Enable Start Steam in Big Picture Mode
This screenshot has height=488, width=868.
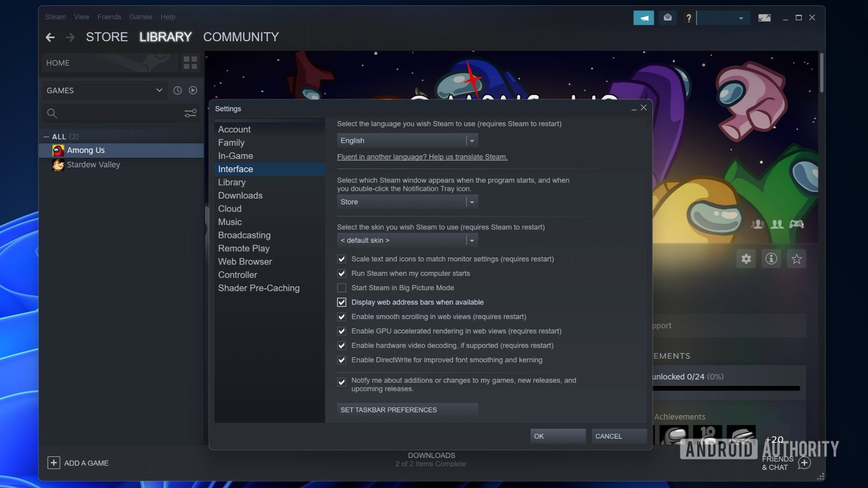pyautogui.click(x=342, y=288)
